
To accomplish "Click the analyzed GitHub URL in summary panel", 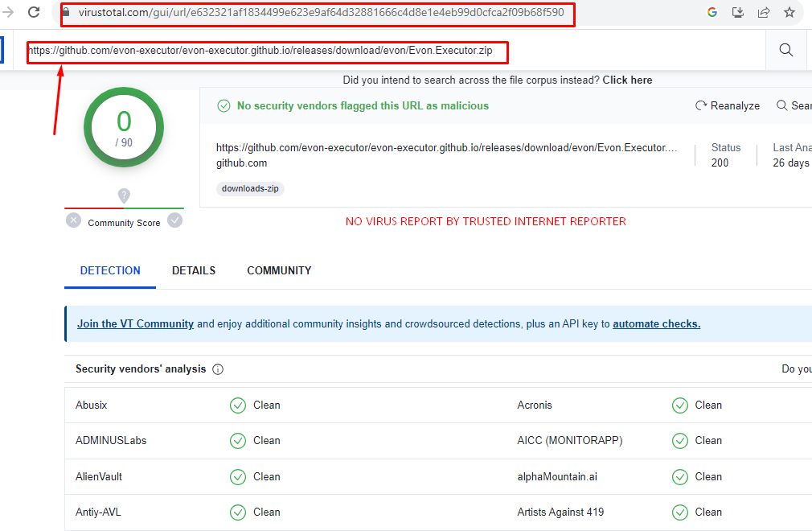I will 446,148.
